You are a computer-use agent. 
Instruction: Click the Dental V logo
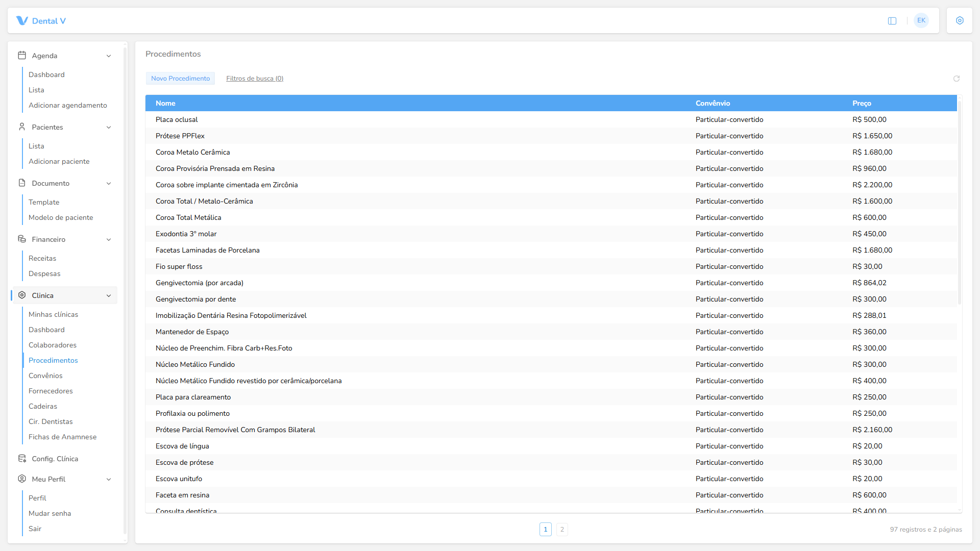click(x=41, y=21)
